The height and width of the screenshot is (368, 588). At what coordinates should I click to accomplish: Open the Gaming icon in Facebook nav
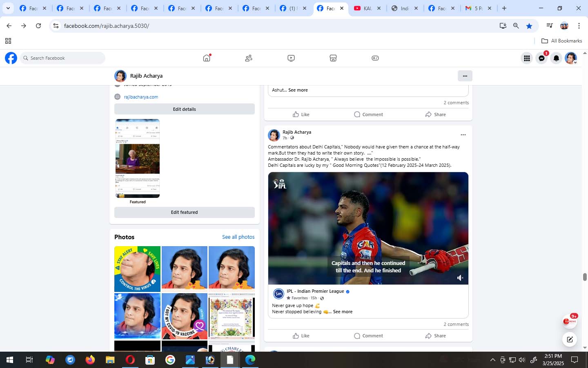[x=375, y=58]
